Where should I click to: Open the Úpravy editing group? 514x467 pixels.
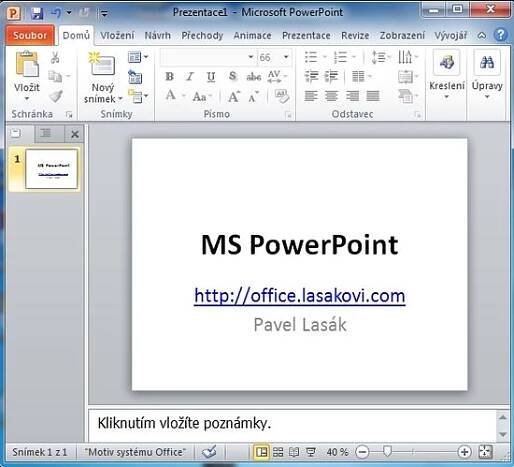pyautogui.click(x=487, y=75)
